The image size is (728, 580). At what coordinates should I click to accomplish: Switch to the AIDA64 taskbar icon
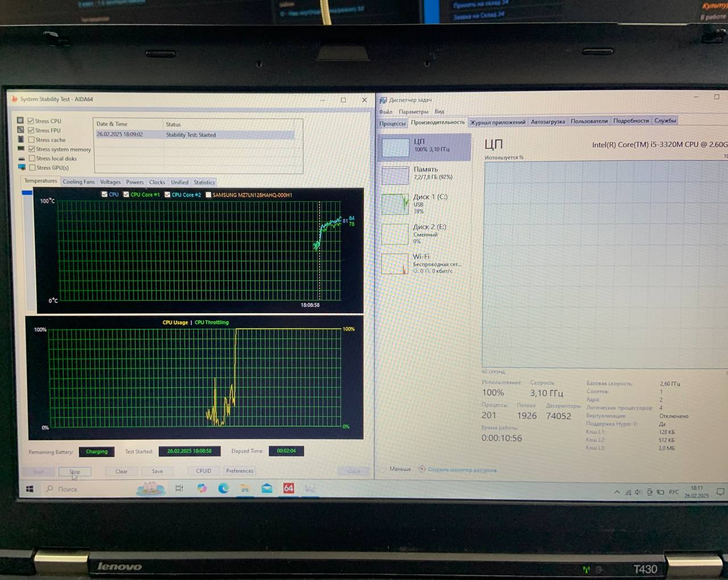point(288,488)
